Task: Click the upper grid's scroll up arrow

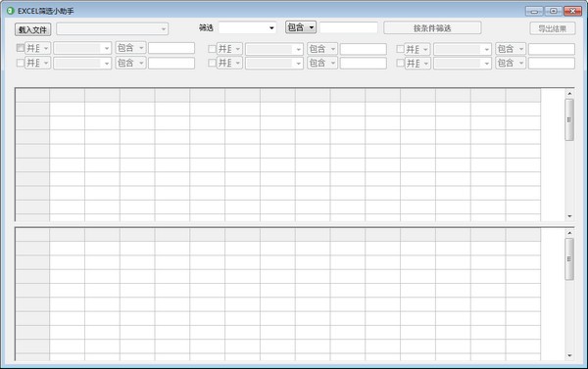Action: click(x=569, y=93)
